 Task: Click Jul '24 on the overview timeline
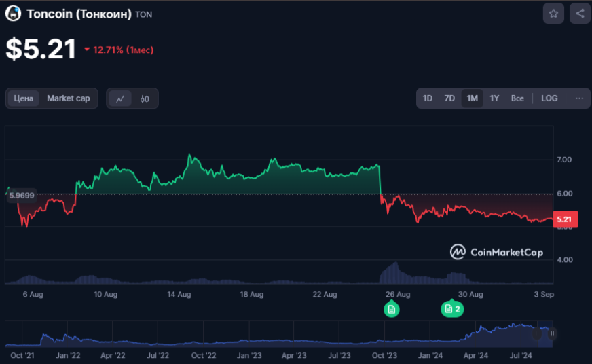pyautogui.click(x=521, y=356)
